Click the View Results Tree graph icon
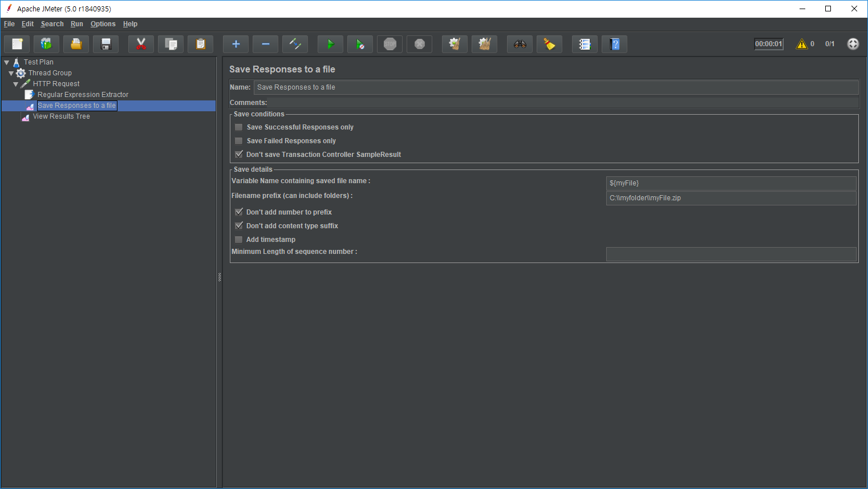 tap(26, 117)
